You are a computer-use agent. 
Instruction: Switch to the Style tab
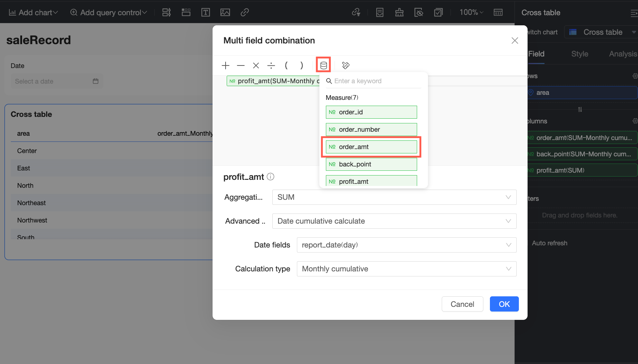pyautogui.click(x=579, y=54)
